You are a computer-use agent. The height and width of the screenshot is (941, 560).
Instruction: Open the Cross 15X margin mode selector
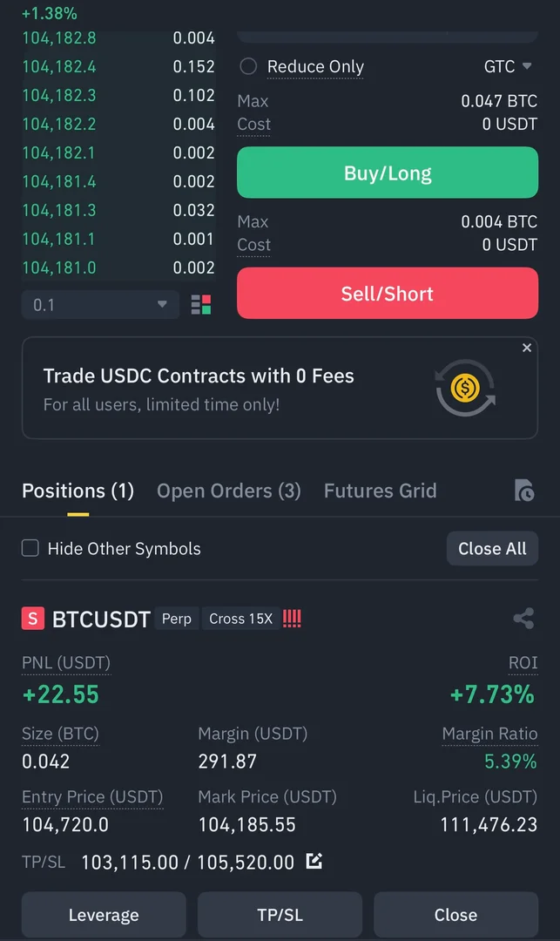point(240,619)
